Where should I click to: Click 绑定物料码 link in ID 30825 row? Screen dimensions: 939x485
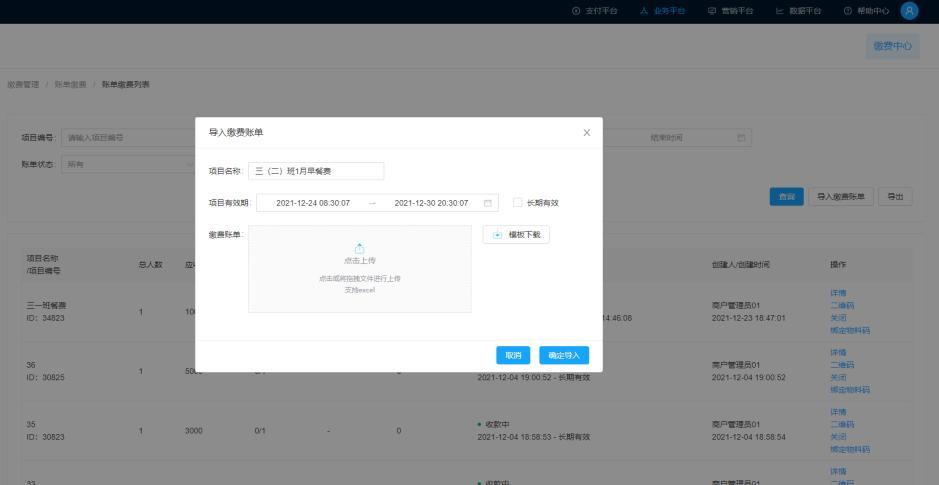pyautogui.click(x=850, y=390)
